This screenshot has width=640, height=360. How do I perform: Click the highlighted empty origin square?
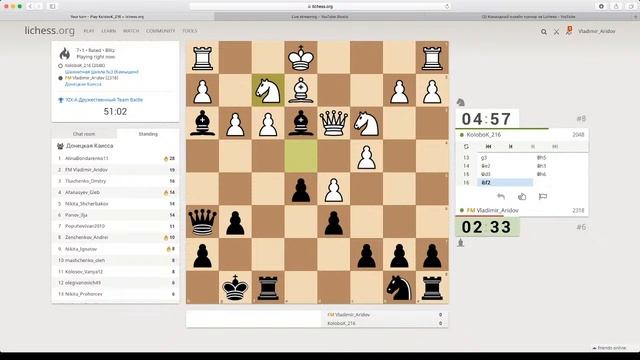(301, 156)
